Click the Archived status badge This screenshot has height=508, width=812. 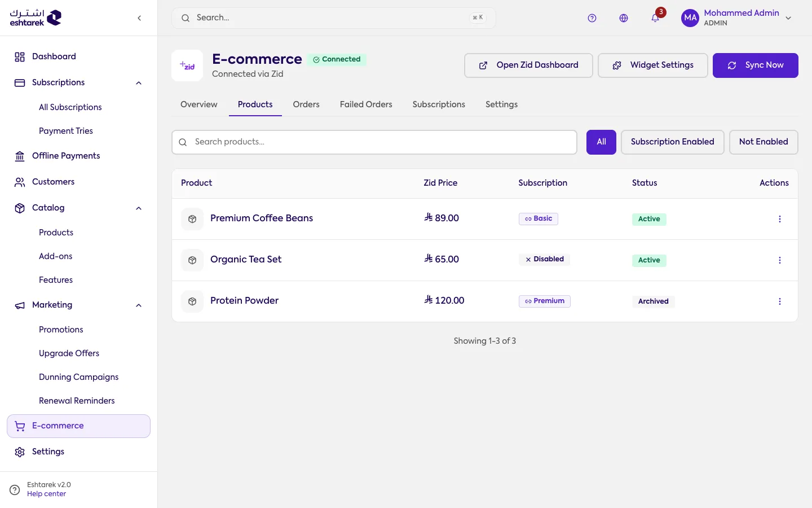[654, 301]
